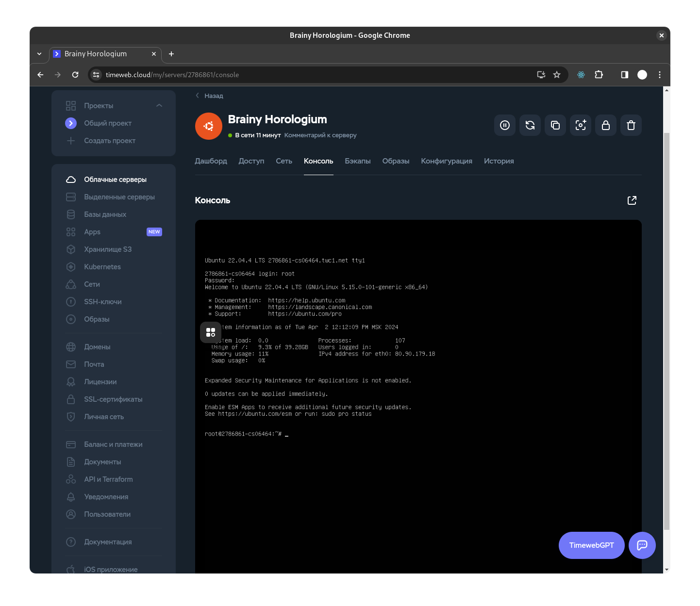Reload the page in Chrome

tap(75, 75)
